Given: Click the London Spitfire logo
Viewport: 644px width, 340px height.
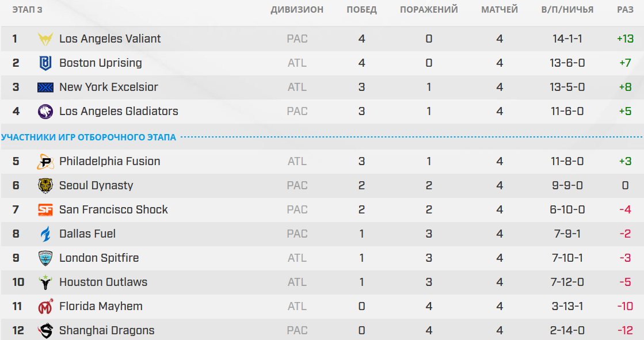Looking at the screenshot, I should [x=45, y=258].
